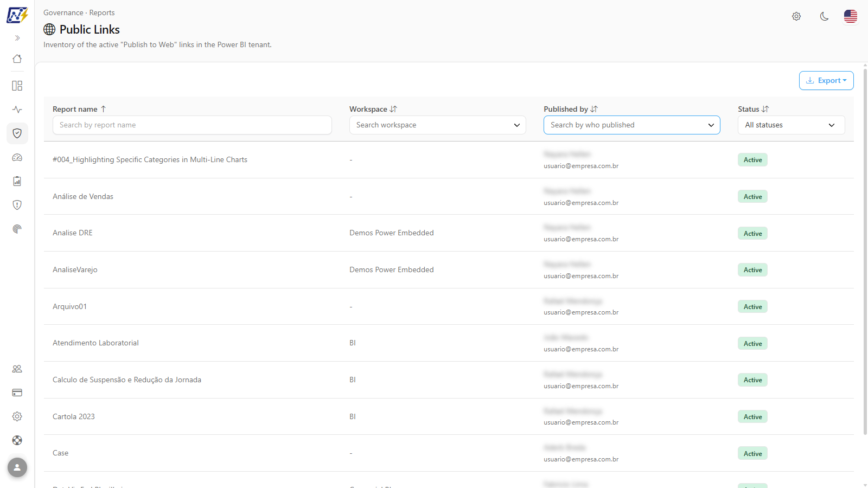Screen dimensions: 868x488
Task: Open the billing card icon in sidebar
Action: coord(17,393)
